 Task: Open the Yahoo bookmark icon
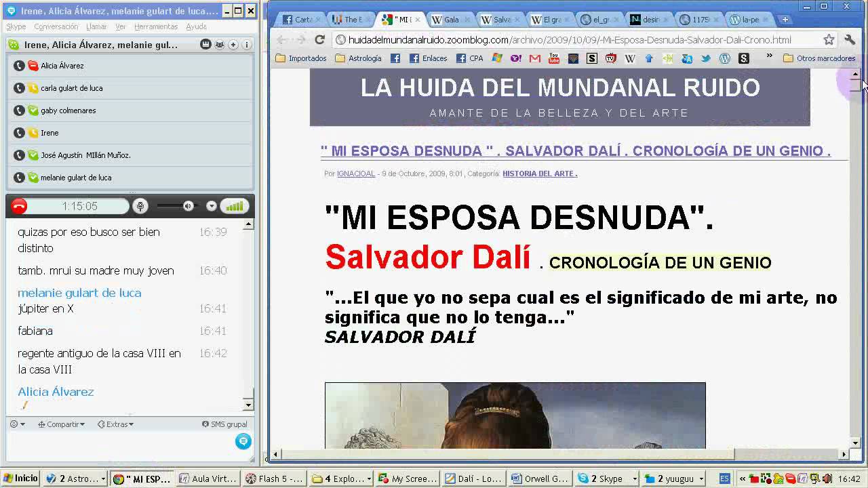(516, 58)
